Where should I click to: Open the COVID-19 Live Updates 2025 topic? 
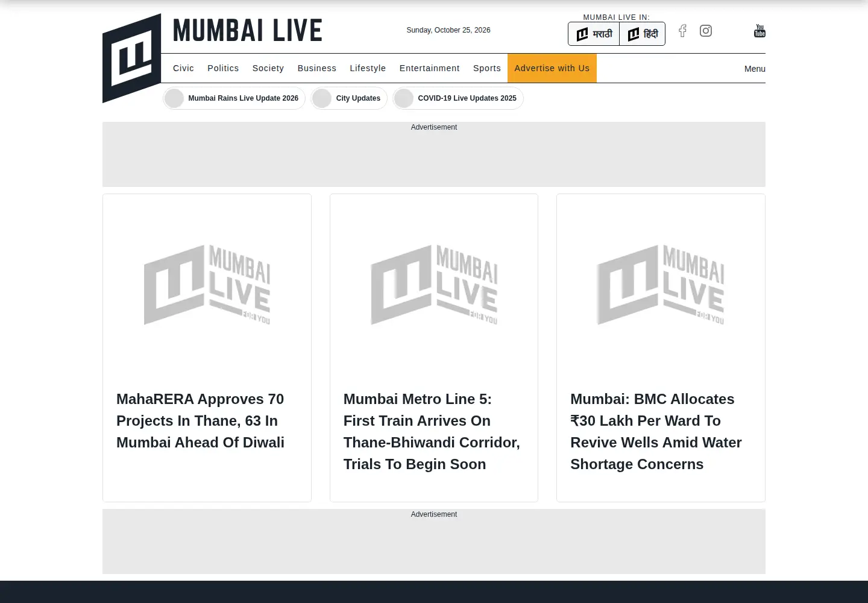pos(458,98)
